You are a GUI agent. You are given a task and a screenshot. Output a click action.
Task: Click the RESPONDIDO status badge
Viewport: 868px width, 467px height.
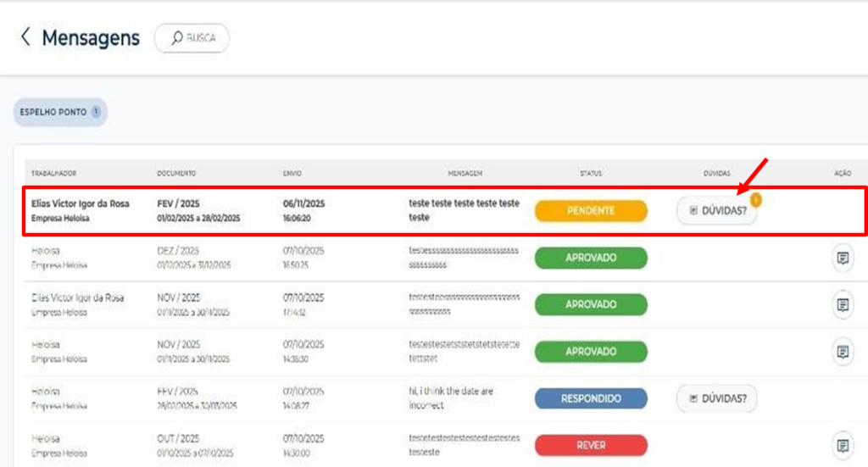591,398
